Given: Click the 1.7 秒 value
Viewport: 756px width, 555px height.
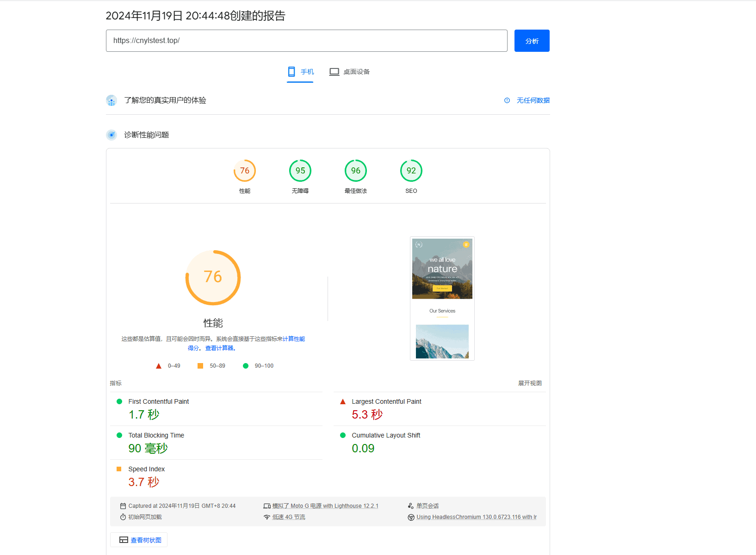Looking at the screenshot, I should 144,414.
